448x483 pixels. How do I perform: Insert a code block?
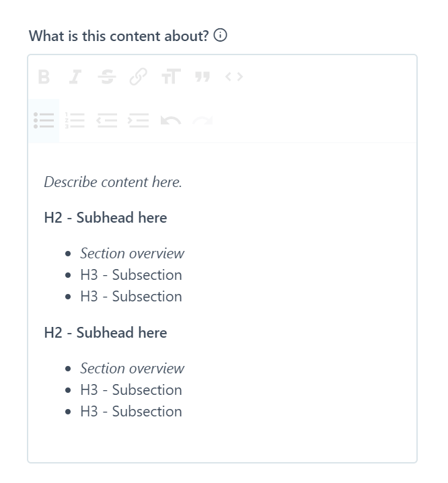[234, 77]
